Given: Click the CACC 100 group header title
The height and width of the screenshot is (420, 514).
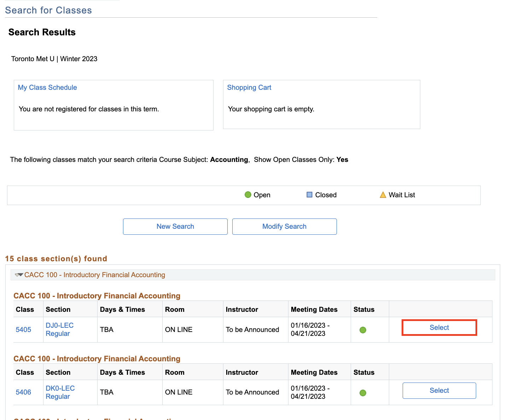Looking at the screenshot, I should (95, 275).
